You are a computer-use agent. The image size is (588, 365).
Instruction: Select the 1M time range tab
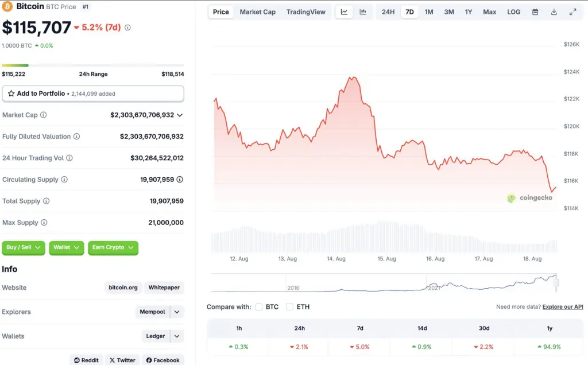(x=429, y=12)
